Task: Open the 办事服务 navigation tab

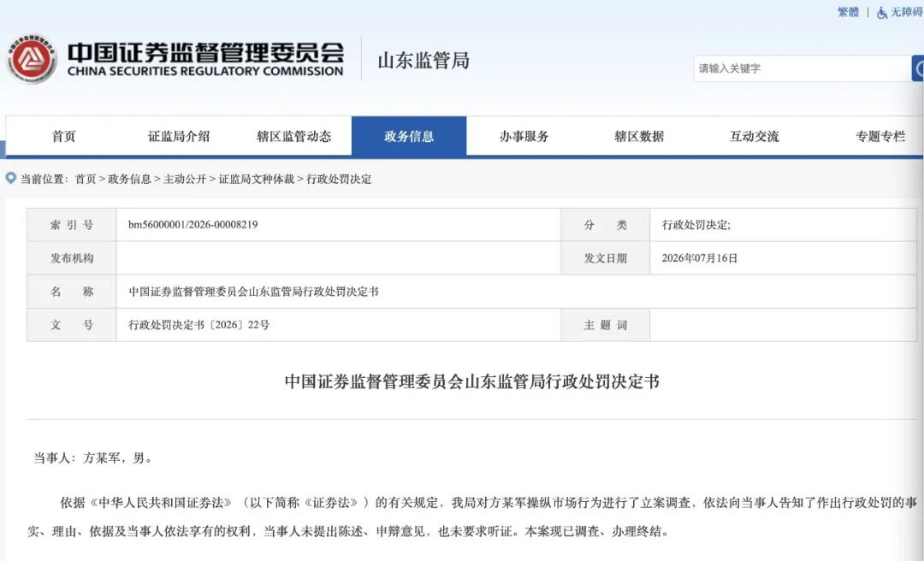Action: tap(524, 136)
